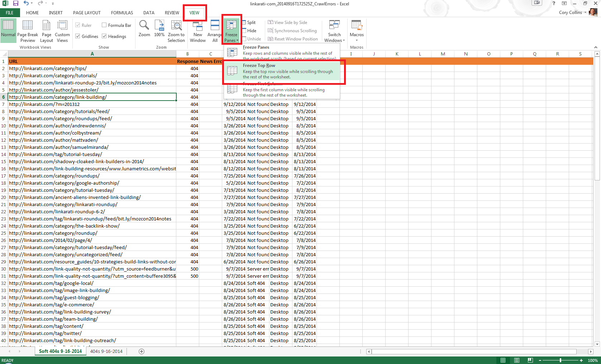Disable the Headings checkbox

tap(104, 36)
